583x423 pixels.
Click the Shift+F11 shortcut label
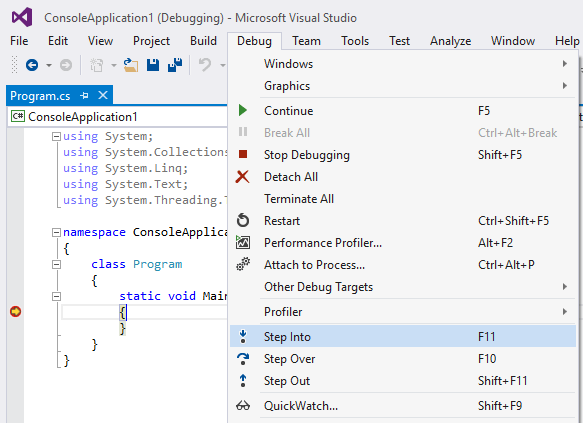pyautogui.click(x=502, y=381)
